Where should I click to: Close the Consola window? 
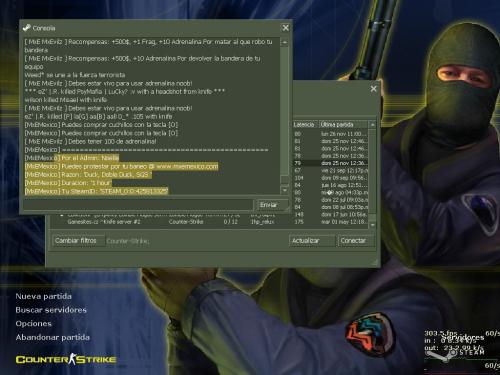click(286, 28)
